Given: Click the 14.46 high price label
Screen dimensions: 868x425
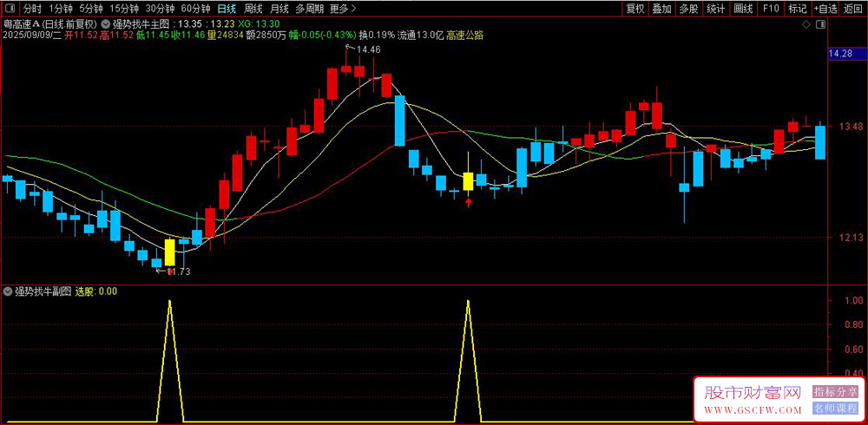Looking at the screenshot, I should click(x=369, y=49).
